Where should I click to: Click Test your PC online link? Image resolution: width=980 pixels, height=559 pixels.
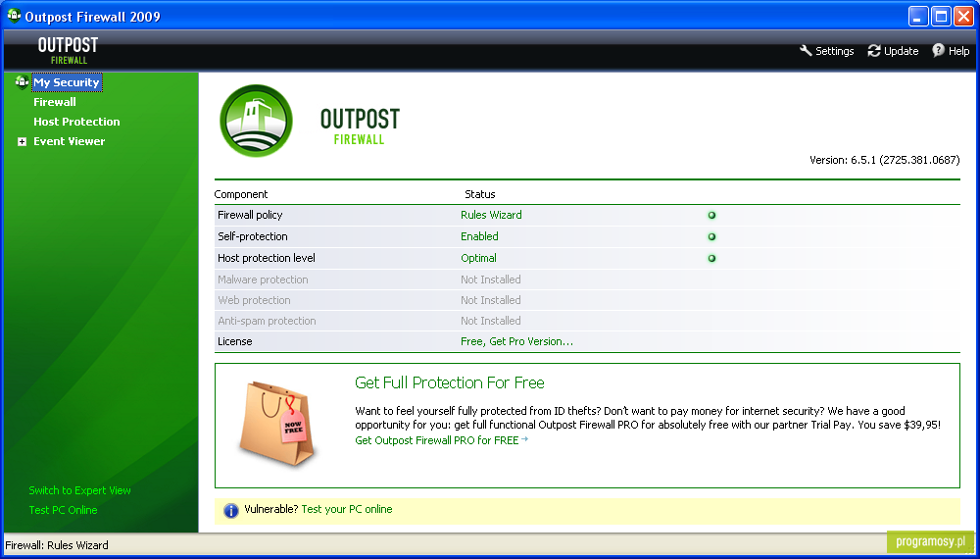[x=347, y=509]
